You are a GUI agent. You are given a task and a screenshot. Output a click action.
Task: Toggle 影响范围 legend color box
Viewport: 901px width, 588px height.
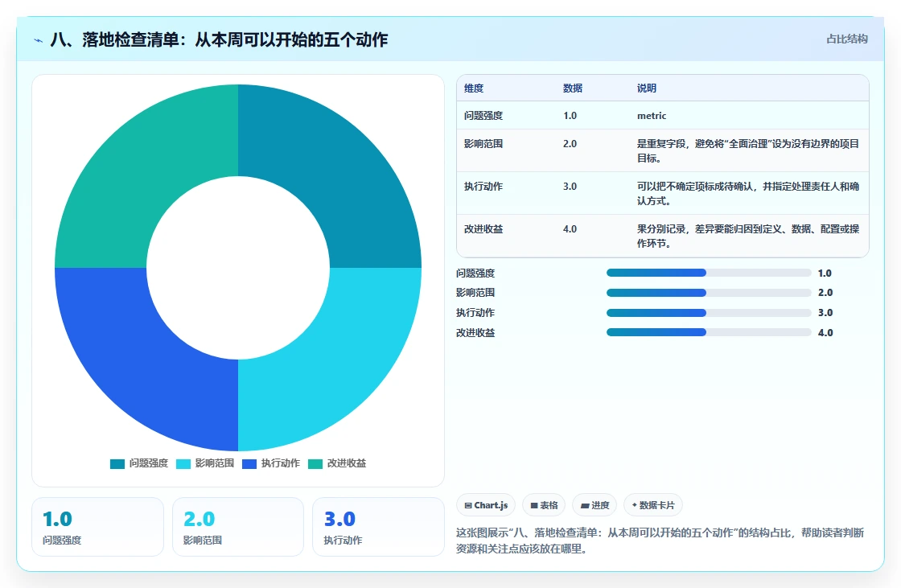click(x=183, y=464)
